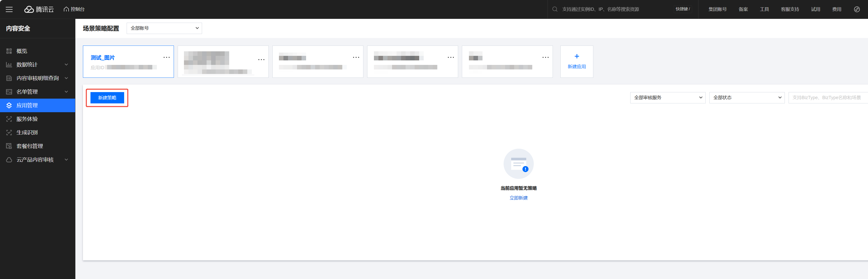Viewport: 868px width, 279px height.
Task: Click the top search magnifier icon
Action: (555, 10)
